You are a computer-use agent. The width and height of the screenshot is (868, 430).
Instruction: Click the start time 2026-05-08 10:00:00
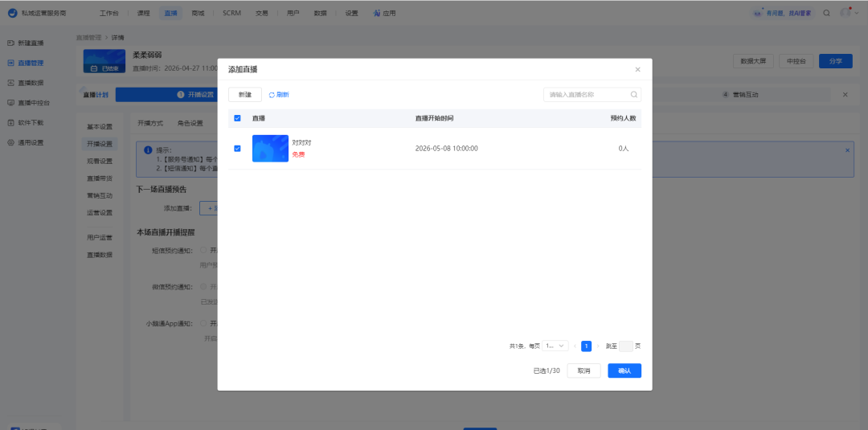click(446, 149)
